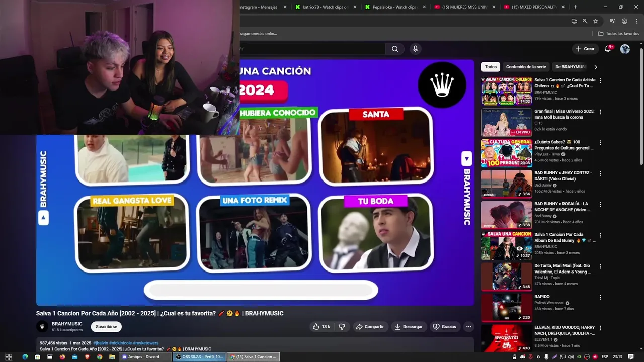Open options for Salva 1 Cancion Chileno video
This screenshot has height=362, width=644.
pos(600,80)
